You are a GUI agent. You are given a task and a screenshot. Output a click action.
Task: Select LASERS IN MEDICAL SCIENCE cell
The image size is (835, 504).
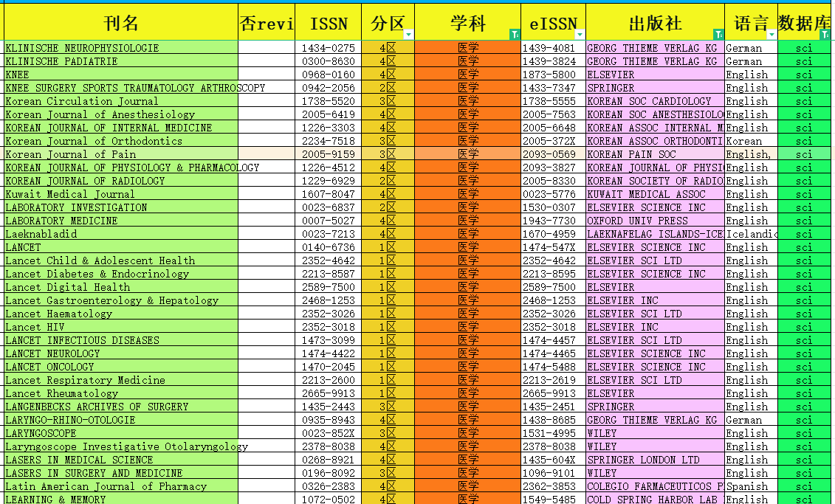(121, 460)
